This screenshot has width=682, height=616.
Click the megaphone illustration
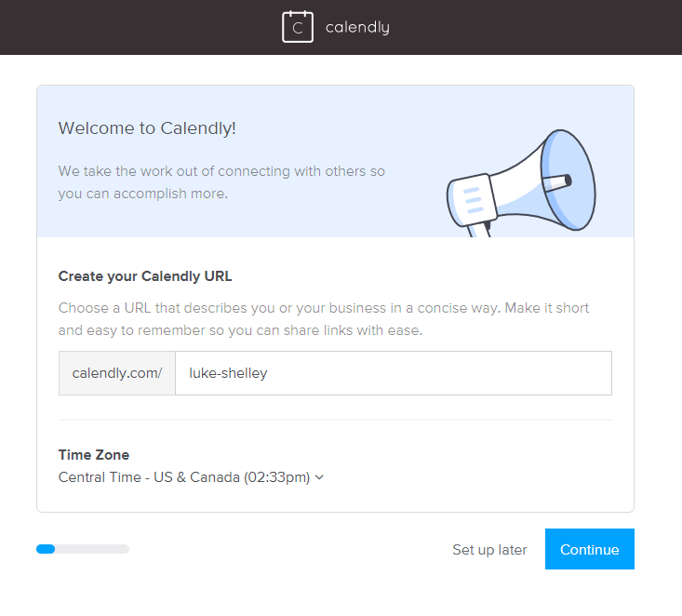[x=522, y=183]
